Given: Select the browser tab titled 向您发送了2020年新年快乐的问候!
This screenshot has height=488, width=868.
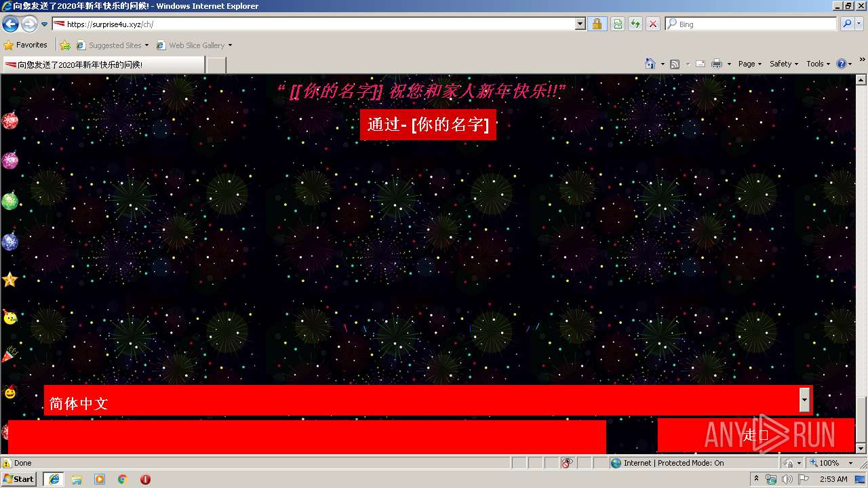Looking at the screenshot, I should [103, 64].
